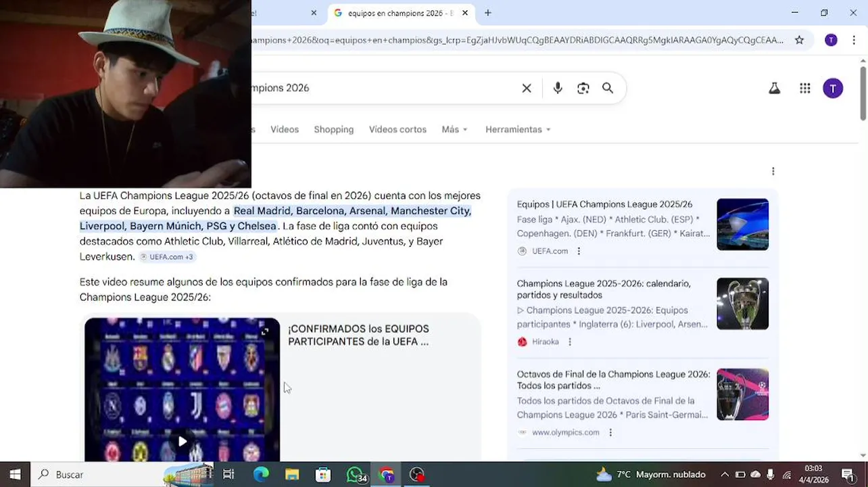Switch to Chrome on the taskbar
Screen dimensions: 868x487
(x=387, y=474)
